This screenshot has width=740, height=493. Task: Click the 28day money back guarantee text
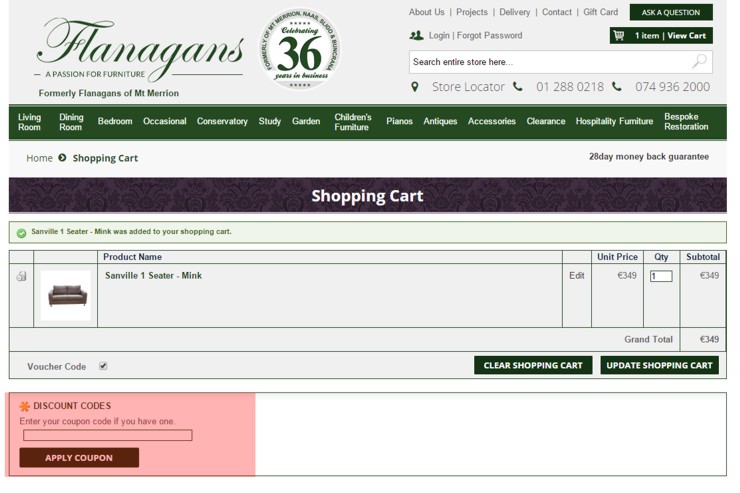tap(648, 157)
